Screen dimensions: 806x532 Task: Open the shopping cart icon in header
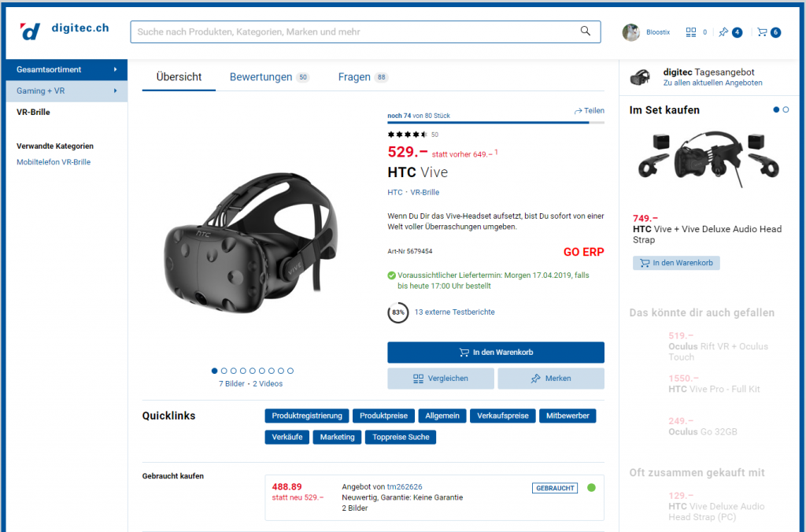[762, 32]
